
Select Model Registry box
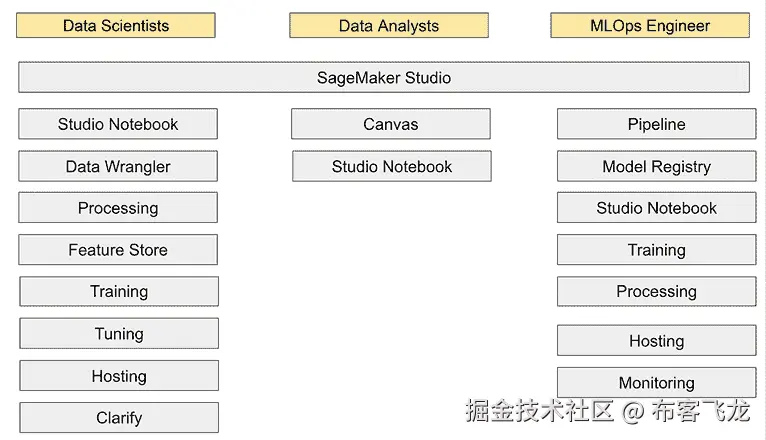coord(656,166)
